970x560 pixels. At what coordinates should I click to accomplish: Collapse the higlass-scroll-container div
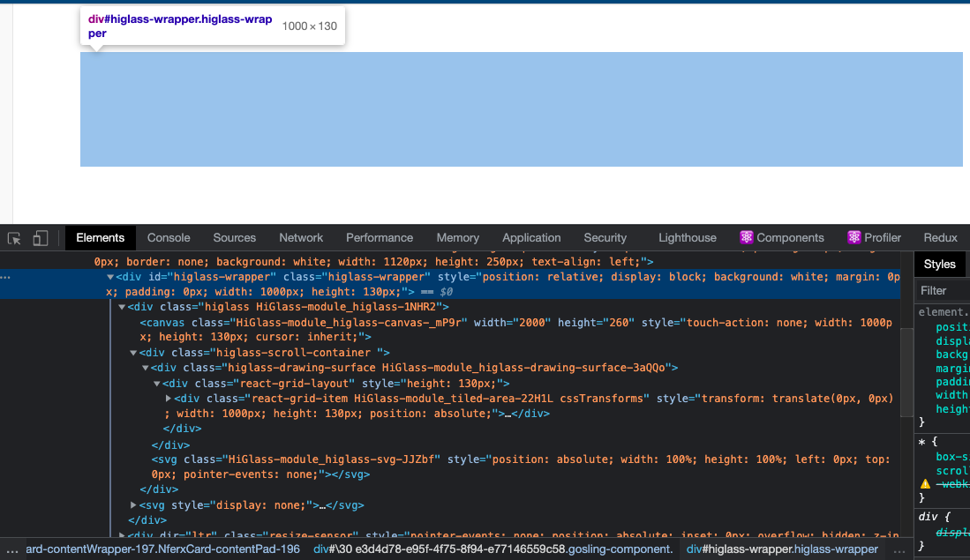pyautogui.click(x=133, y=353)
